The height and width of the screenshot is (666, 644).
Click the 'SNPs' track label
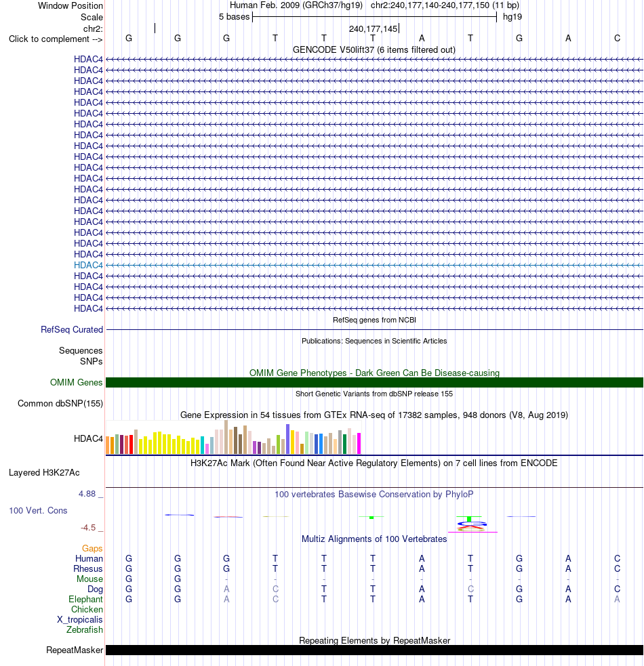(92, 362)
